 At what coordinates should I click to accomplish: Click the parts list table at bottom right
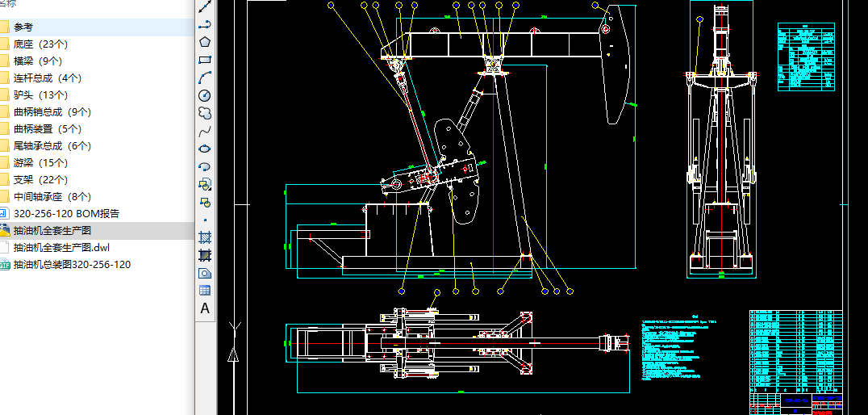point(795,351)
